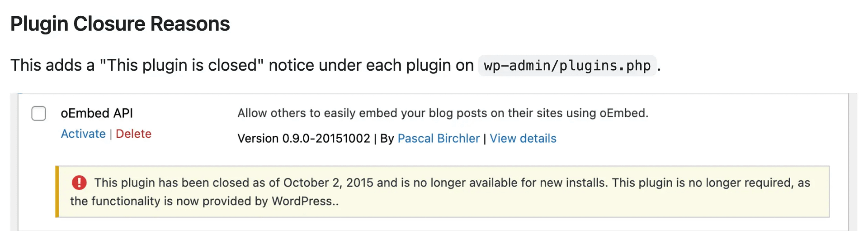Open View details for oEmbed API
Image resolution: width=868 pixels, height=231 pixels.
[523, 139]
